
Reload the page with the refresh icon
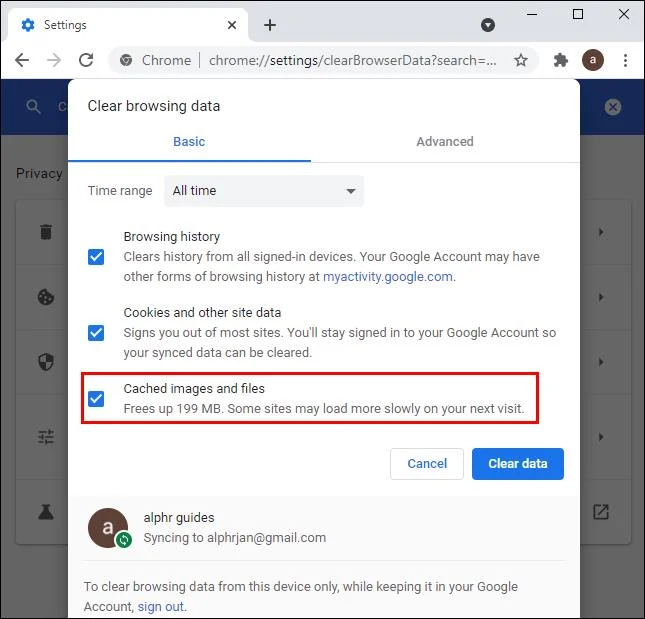(86, 60)
